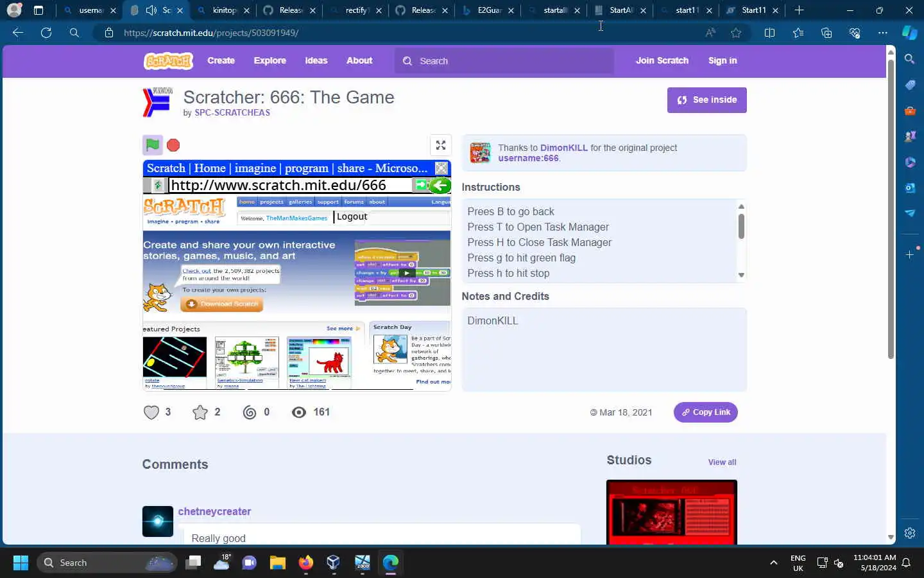This screenshot has width=924, height=578.
Task: Open chetneycreater commenter profile
Action: [x=214, y=511]
